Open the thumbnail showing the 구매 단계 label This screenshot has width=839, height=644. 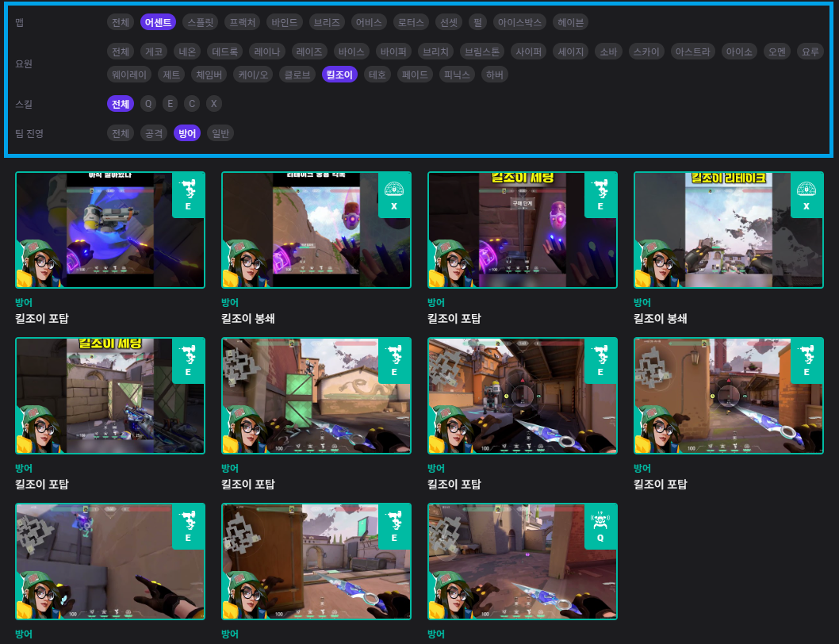pos(523,230)
